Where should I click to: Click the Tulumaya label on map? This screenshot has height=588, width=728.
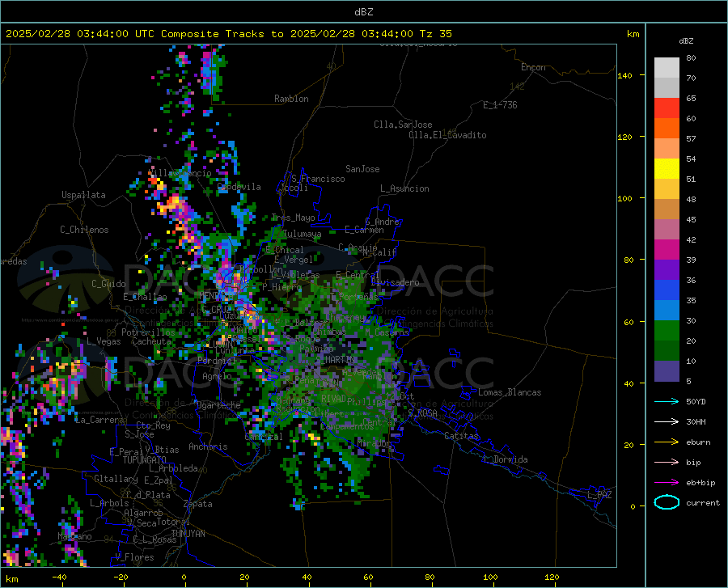(302, 234)
